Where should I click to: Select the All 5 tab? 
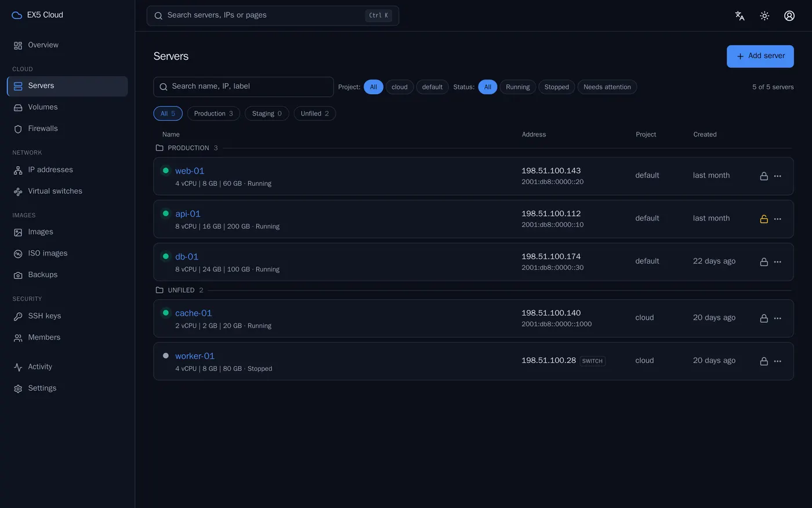pos(168,114)
